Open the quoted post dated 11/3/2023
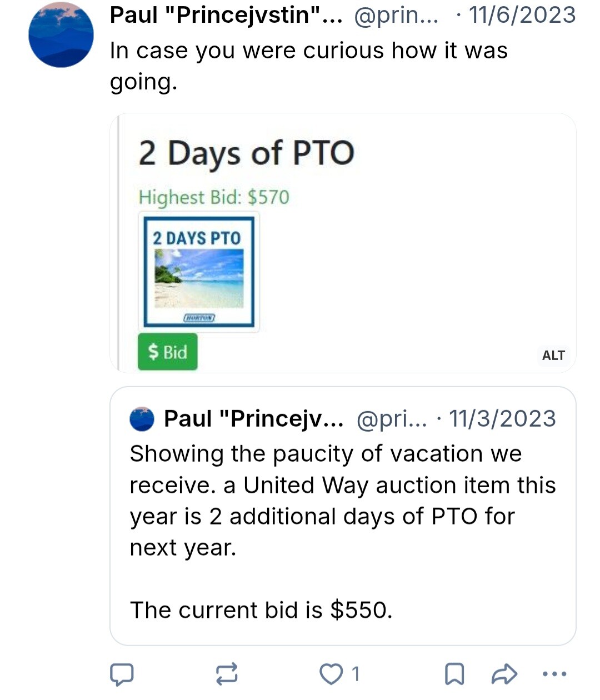The image size is (600, 700). tap(502, 419)
